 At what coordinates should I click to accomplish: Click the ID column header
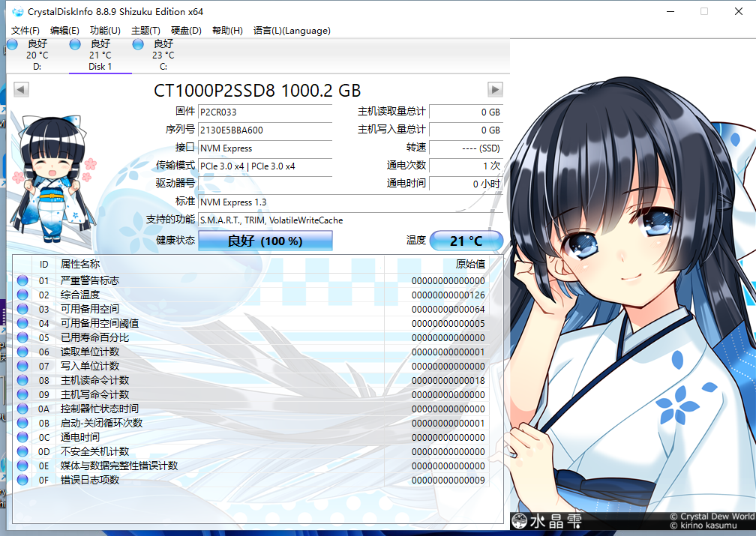pyautogui.click(x=43, y=264)
